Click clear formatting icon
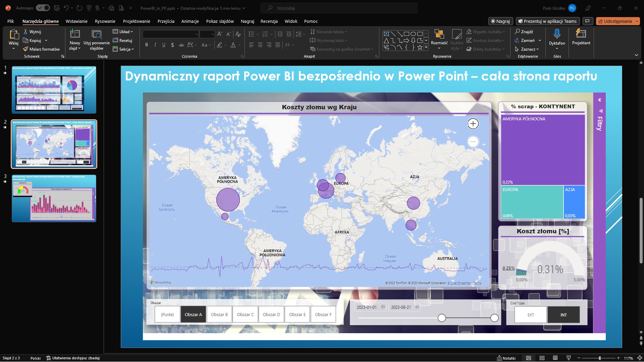The width and height of the screenshot is (644, 362). (x=238, y=34)
